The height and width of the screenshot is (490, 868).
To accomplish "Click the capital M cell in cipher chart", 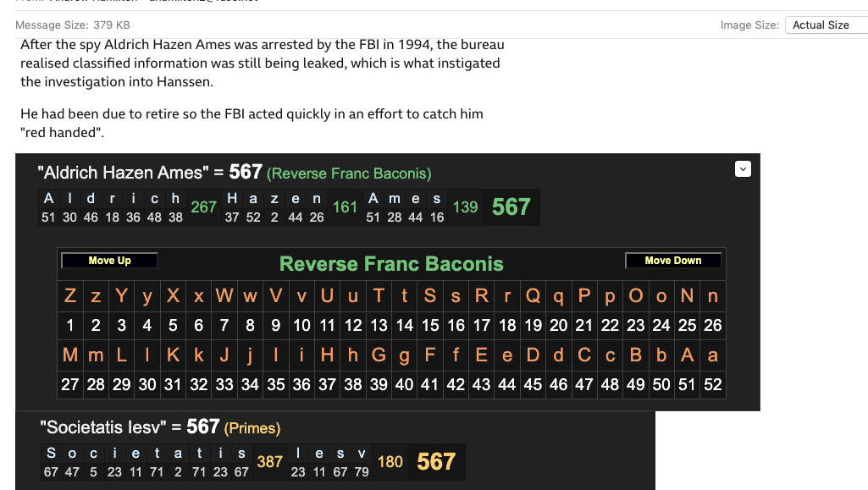I will pyautogui.click(x=70, y=355).
